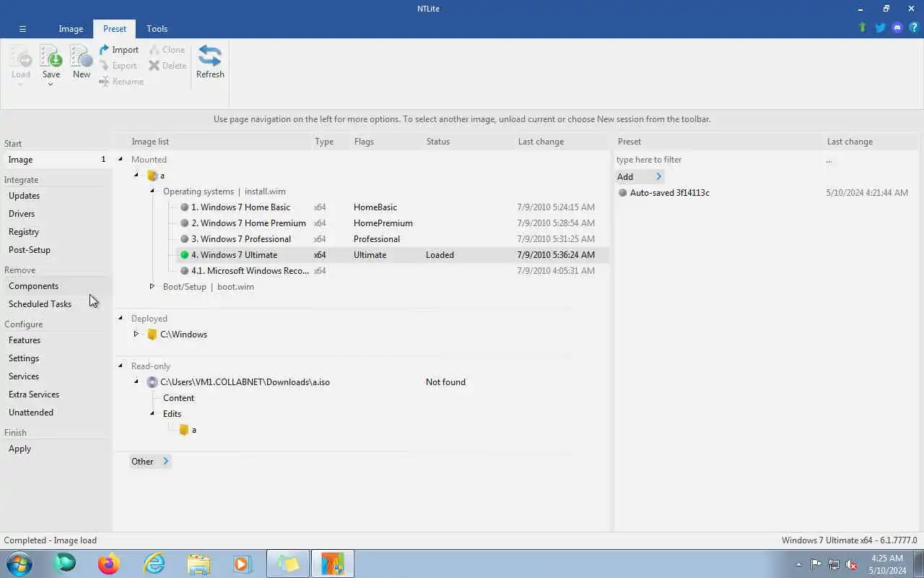Click the mounted folder icon named a
Viewport: 924px width, 578px height.
pos(152,176)
